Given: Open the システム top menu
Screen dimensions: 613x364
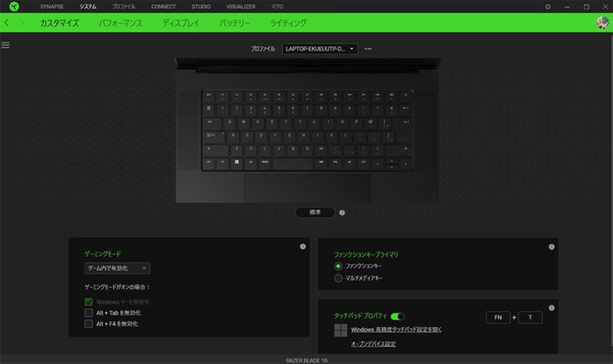Looking at the screenshot, I should (88, 7).
